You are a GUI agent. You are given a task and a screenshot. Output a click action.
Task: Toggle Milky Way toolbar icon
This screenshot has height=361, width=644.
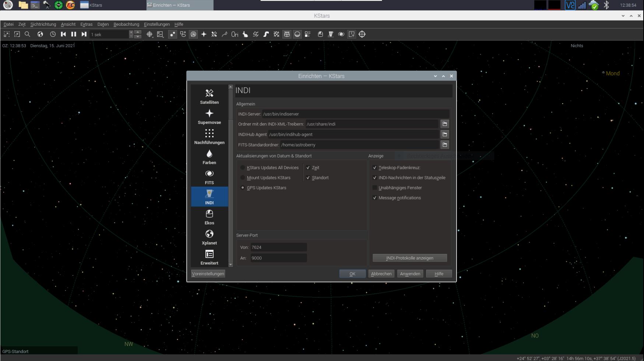click(266, 34)
